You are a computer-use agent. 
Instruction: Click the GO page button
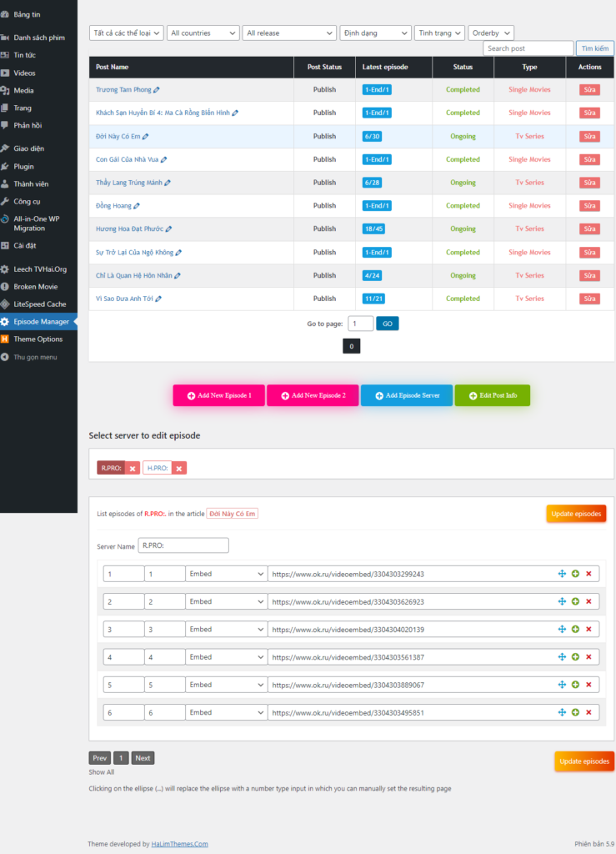click(388, 324)
